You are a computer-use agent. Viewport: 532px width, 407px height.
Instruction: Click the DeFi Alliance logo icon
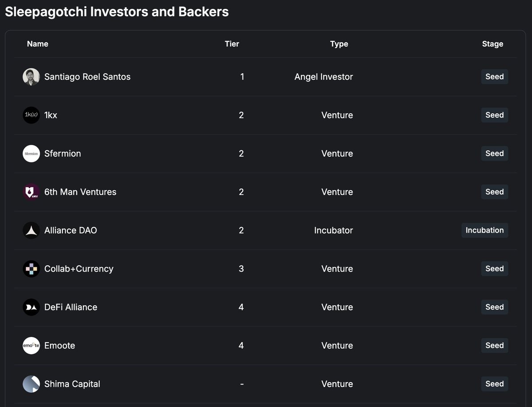pyautogui.click(x=31, y=307)
